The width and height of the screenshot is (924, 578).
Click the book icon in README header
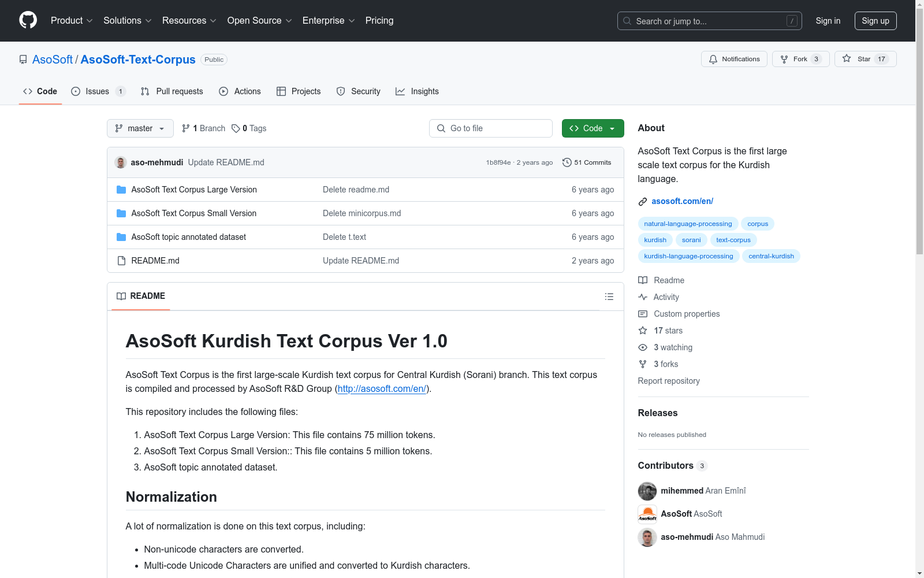point(121,296)
